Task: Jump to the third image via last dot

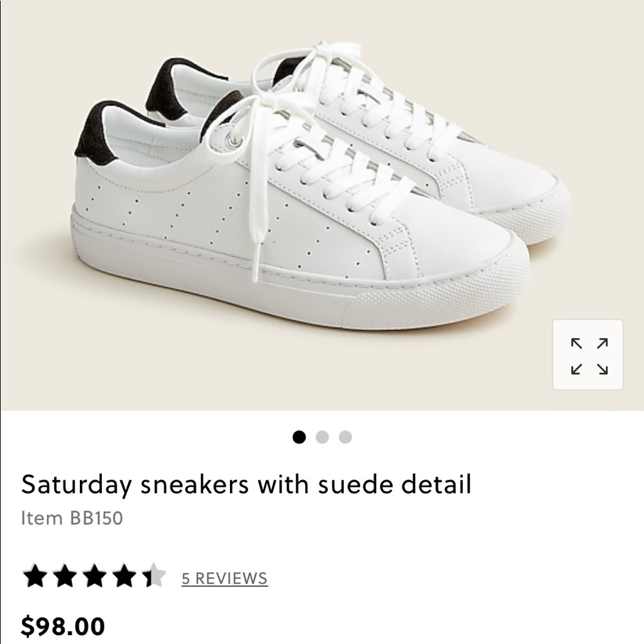Action: 345,438
